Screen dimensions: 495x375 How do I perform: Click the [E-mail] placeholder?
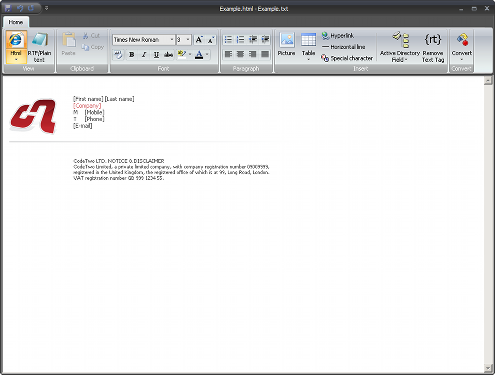click(x=82, y=126)
